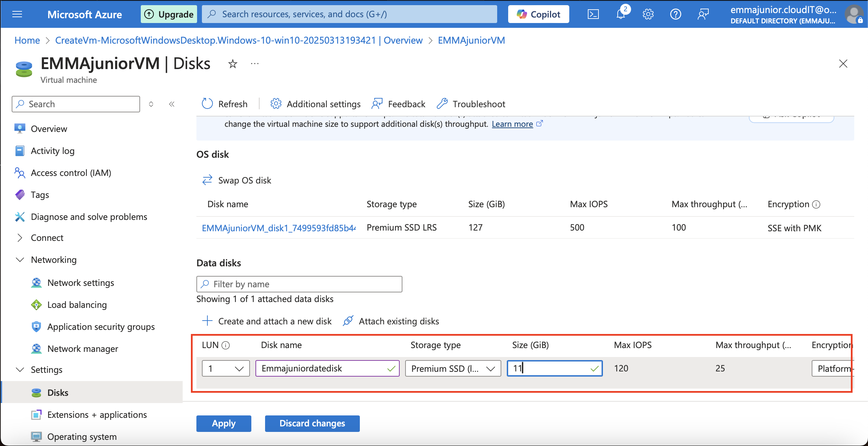
Task: Close the Disks blade with X
Action: coord(843,64)
